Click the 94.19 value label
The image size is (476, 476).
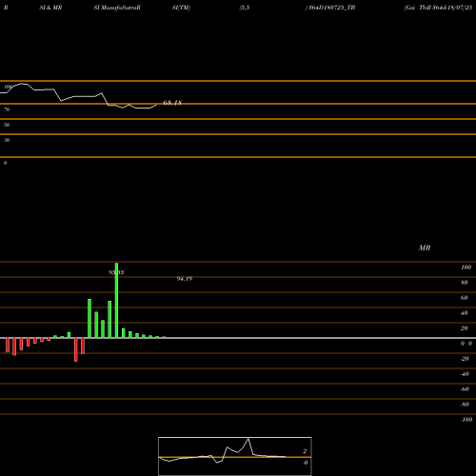pyautogui.click(x=185, y=279)
